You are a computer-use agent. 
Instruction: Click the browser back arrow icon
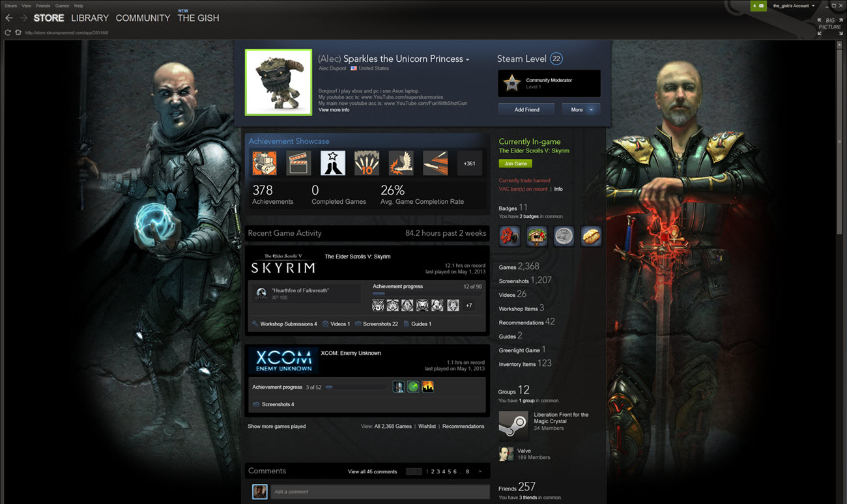pos(9,18)
